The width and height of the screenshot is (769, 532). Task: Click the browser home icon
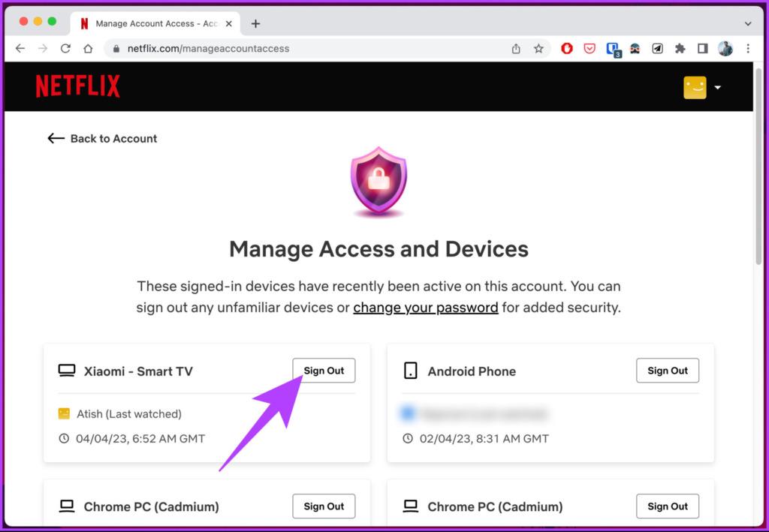point(88,49)
